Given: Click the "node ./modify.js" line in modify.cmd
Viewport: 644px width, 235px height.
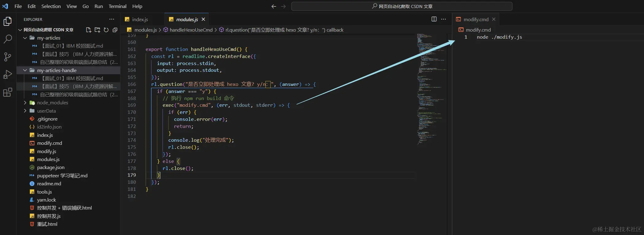Looking at the screenshot, I should click(499, 37).
